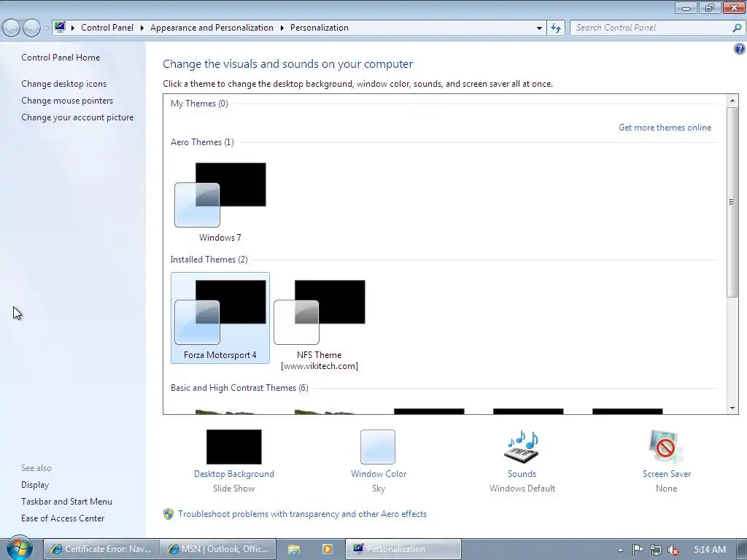
Task: Click the Installed Themes (2) heading
Action: click(209, 259)
